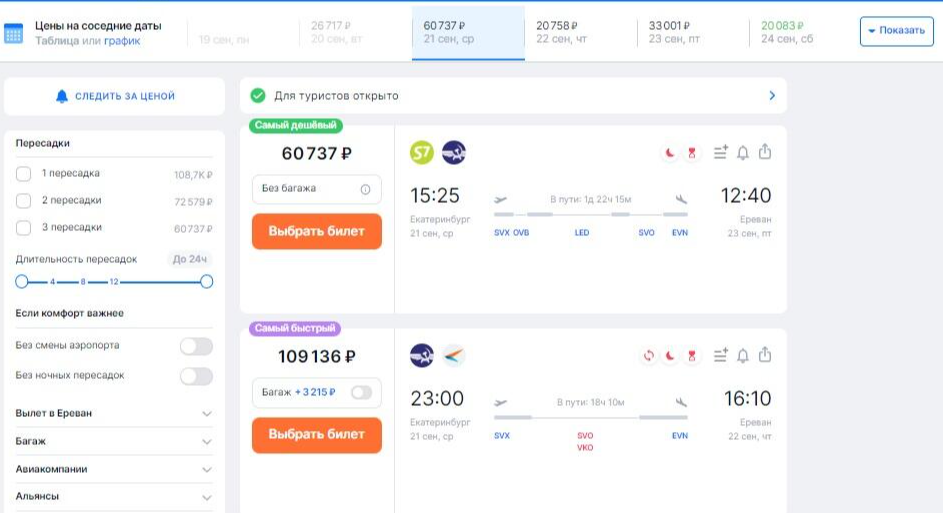Open the 'Показать' dropdown button

click(897, 31)
